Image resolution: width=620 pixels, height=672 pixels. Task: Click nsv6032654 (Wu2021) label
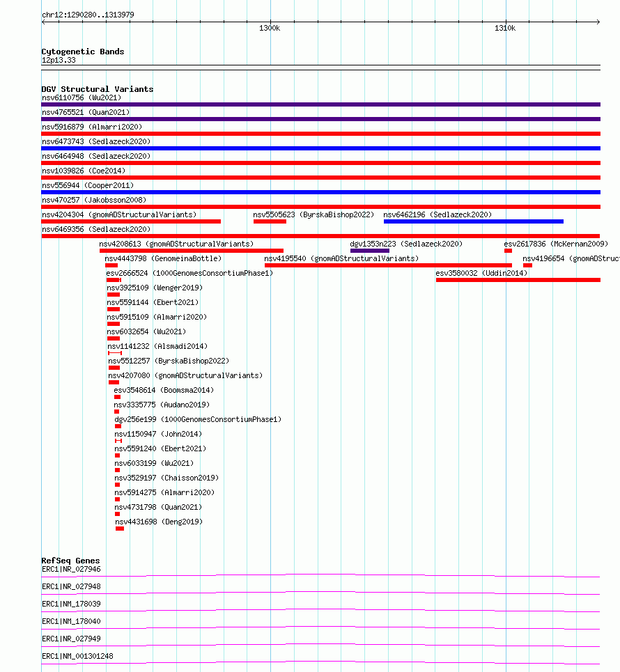(x=146, y=331)
